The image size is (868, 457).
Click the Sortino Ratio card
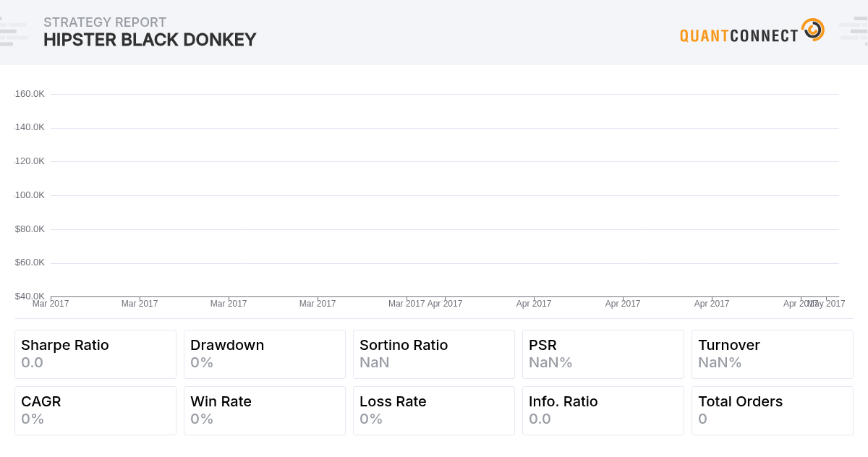pos(434,354)
